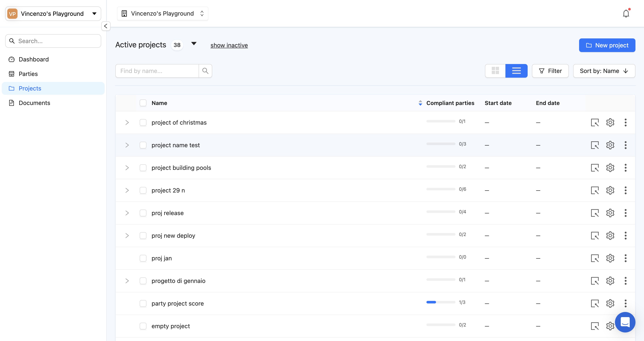
Task: Select checkbox for project name test
Action: [x=143, y=145]
